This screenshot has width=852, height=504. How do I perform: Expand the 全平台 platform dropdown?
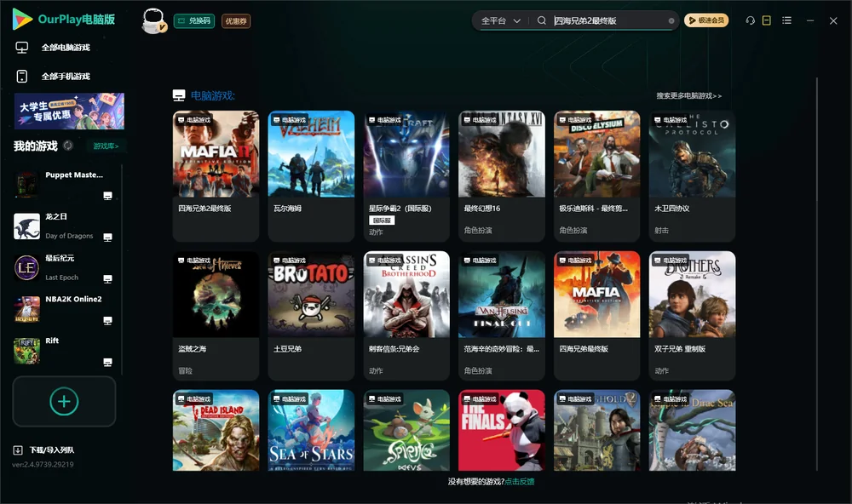[x=500, y=20]
